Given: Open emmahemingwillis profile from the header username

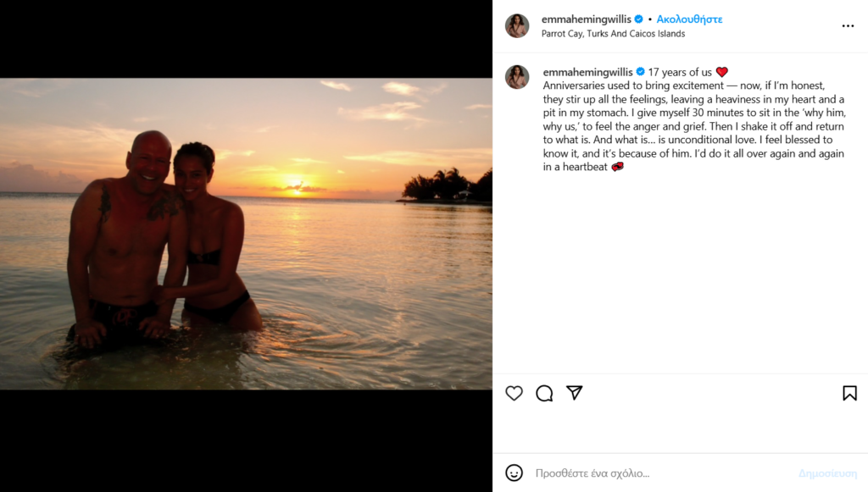Looking at the screenshot, I should click(587, 19).
